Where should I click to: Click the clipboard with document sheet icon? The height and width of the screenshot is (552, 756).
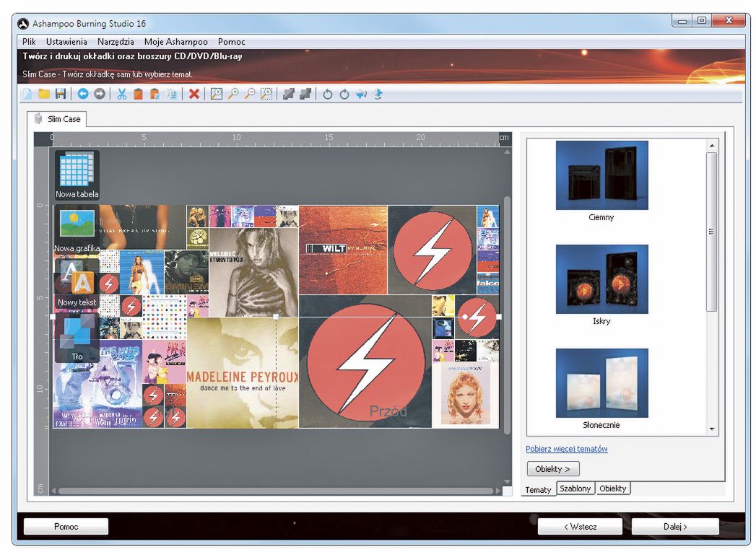155,94
